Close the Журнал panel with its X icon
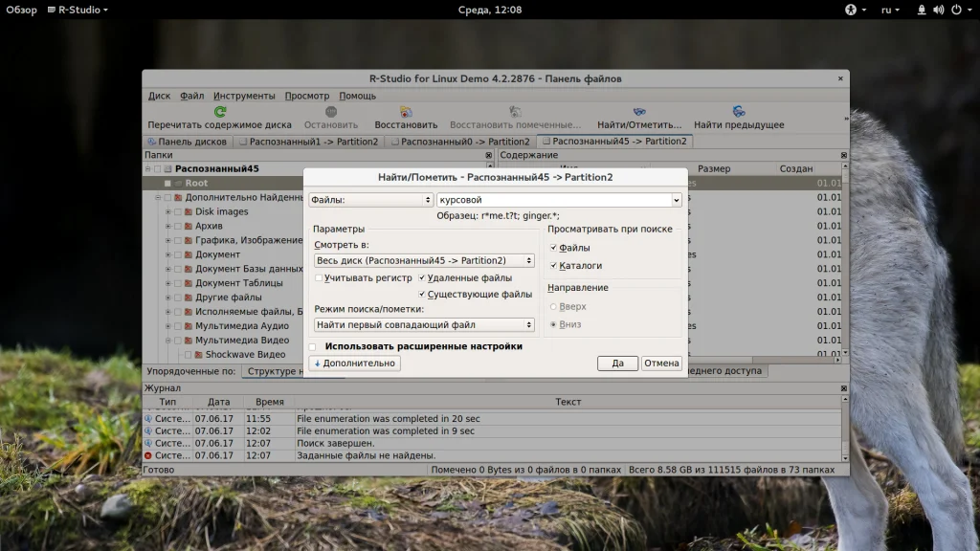 (843, 388)
